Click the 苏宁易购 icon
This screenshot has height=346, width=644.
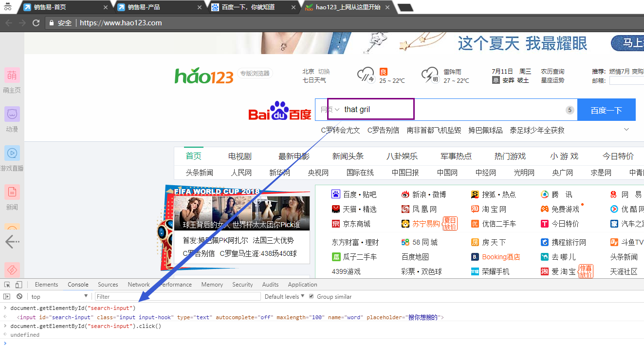[405, 224]
